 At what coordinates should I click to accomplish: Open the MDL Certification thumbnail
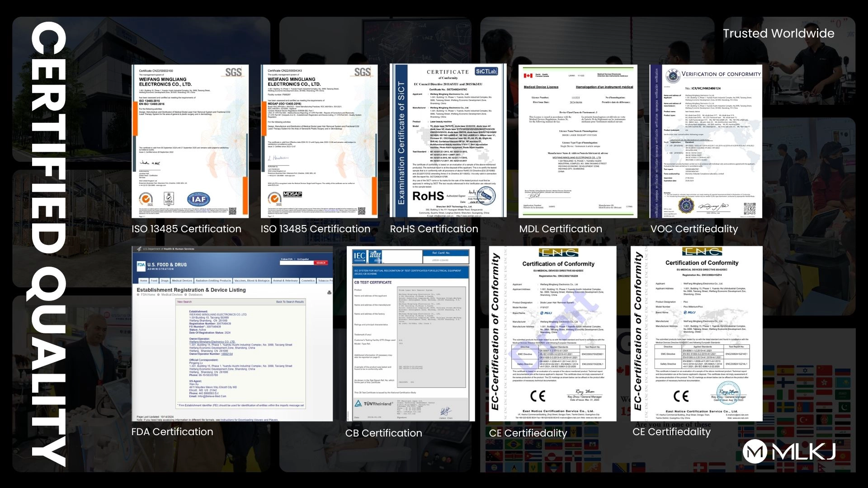[577, 141]
